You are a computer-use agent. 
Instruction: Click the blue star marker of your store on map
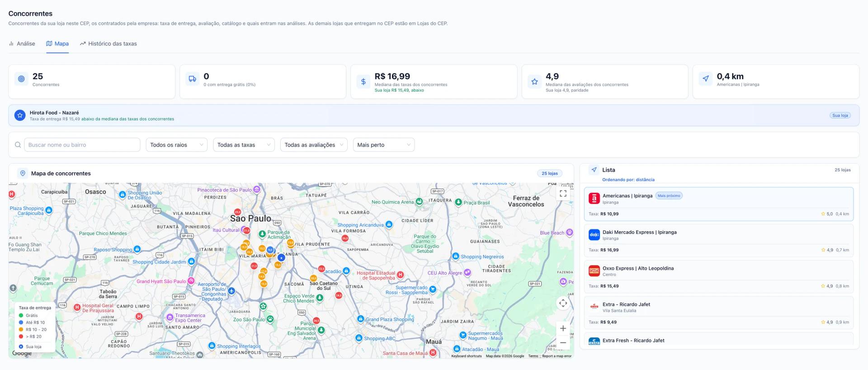281,257
